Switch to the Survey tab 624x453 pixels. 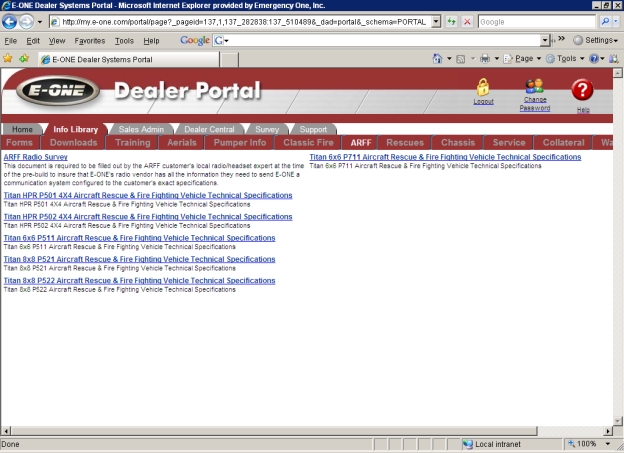[267, 129]
